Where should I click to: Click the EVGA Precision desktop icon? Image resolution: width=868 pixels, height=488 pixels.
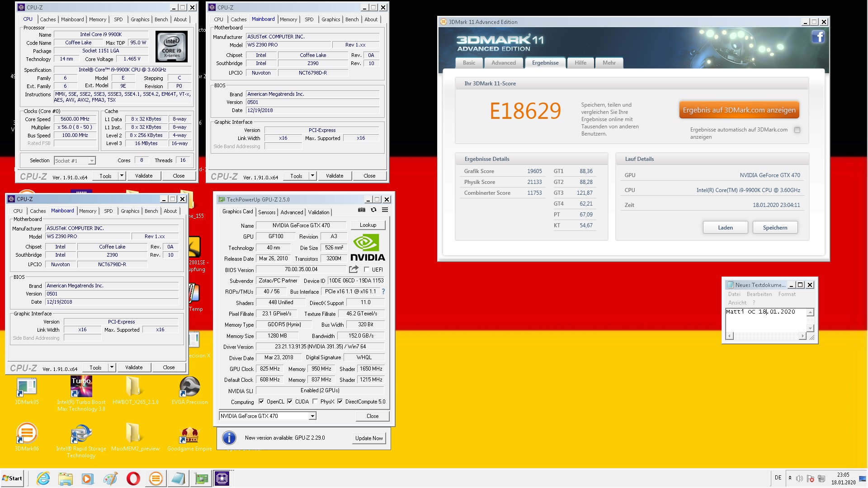[x=190, y=391]
